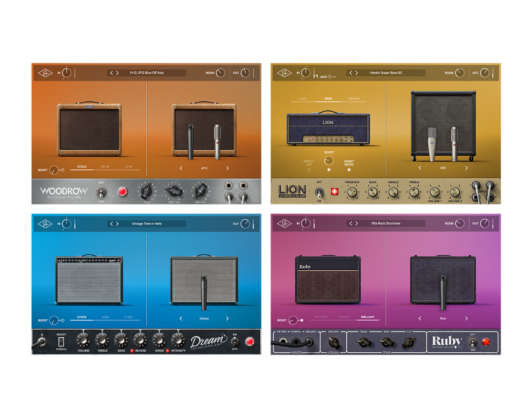The height and width of the screenshot is (418, 532).
Task: Click the noise gate icon in Lion header
Action: (x=316, y=76)
